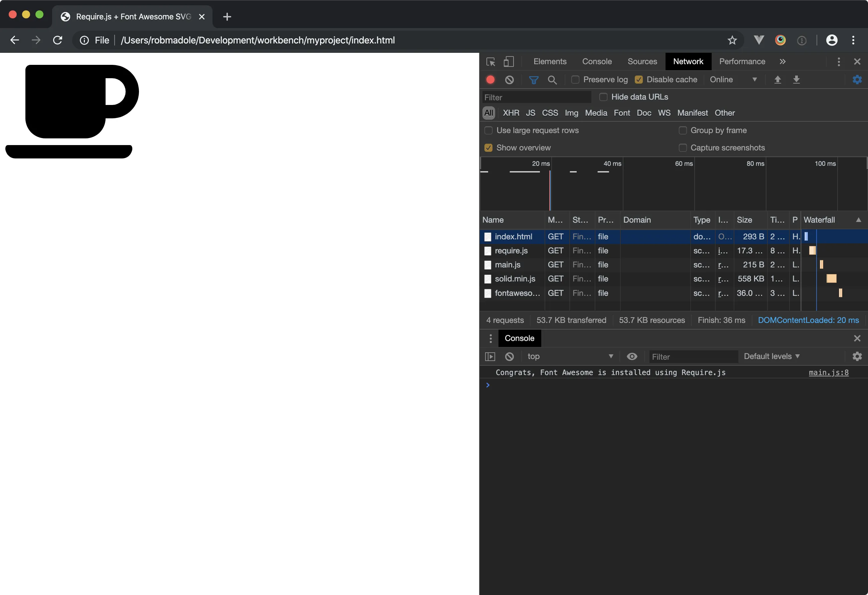This screenshot has height=595, width=868.
Task: Filter requests by Font type
Action: [x=621, y=113]
